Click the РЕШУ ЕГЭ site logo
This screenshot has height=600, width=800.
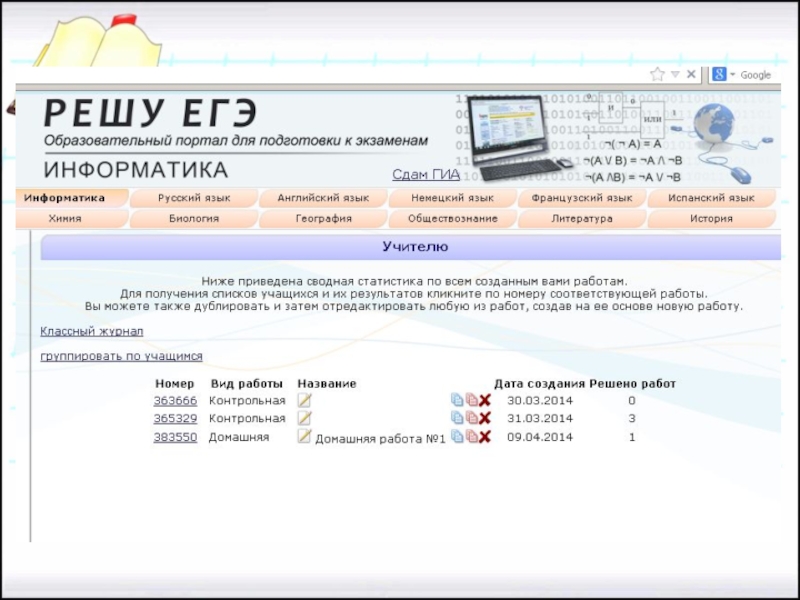[x=151, y=113]
